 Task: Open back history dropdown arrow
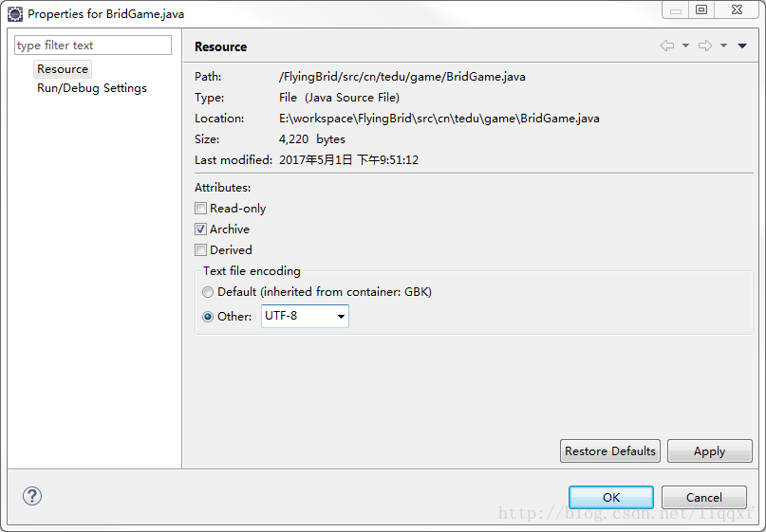coord(685,46)
